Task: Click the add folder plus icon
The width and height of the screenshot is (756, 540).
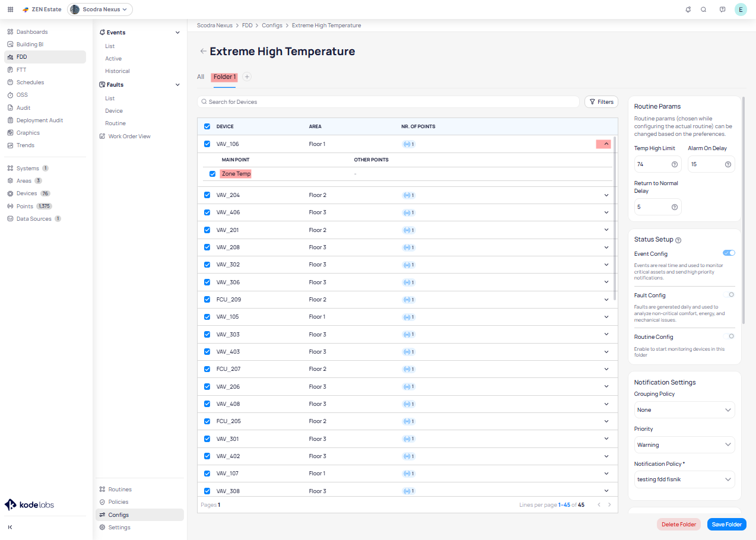Action: tap(247, 77)
